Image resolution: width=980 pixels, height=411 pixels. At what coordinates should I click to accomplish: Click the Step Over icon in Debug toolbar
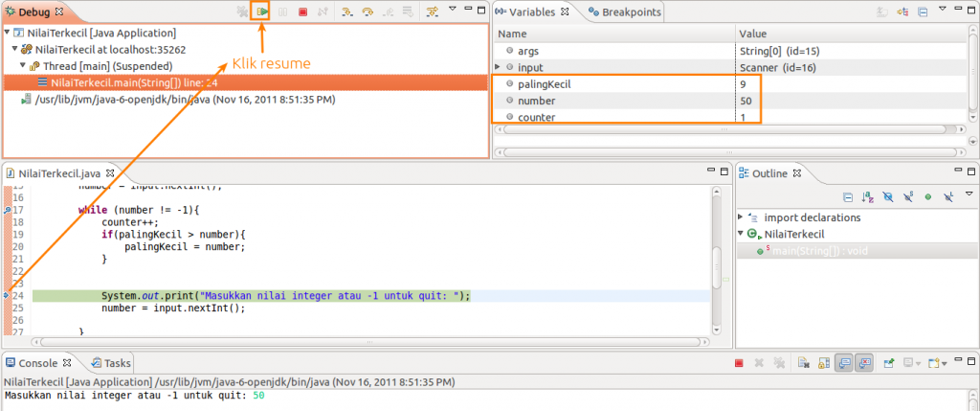[x=367, y=11]
